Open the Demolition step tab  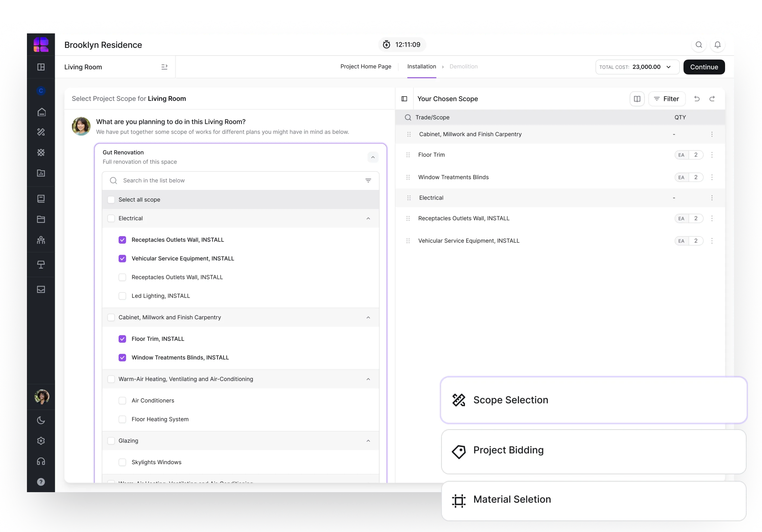coord(463,67)
